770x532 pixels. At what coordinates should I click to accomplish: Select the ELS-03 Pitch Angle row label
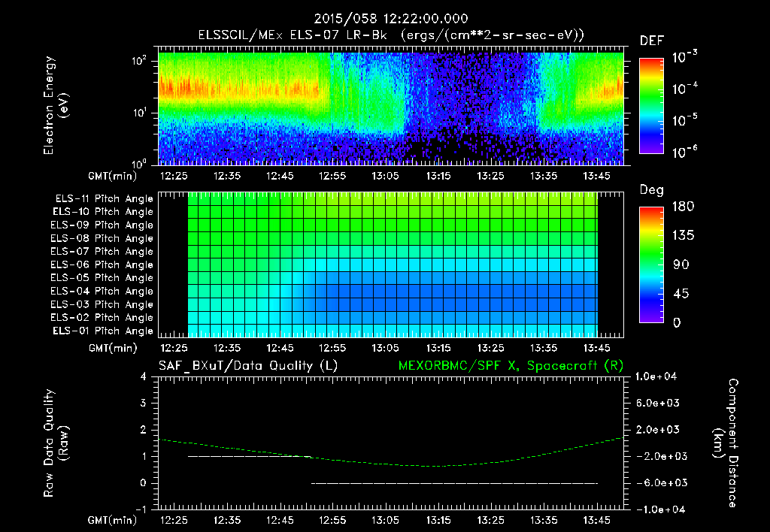[x=102, y=304]
